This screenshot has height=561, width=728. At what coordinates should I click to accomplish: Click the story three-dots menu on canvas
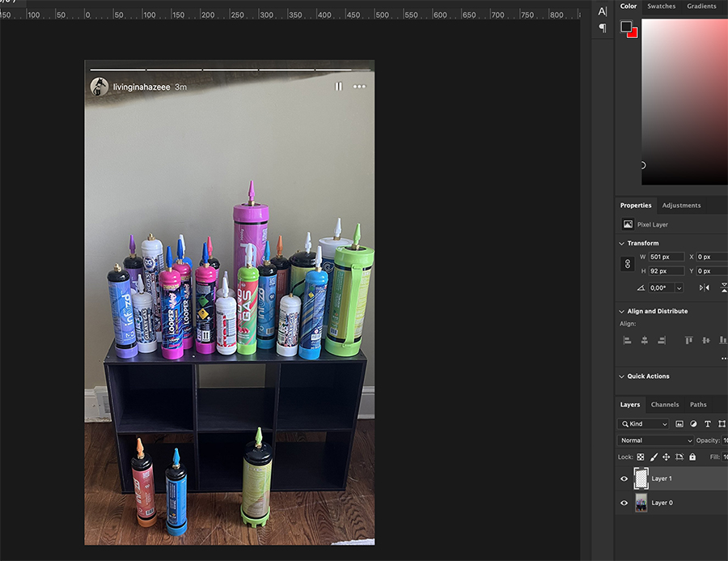[359, 87]
